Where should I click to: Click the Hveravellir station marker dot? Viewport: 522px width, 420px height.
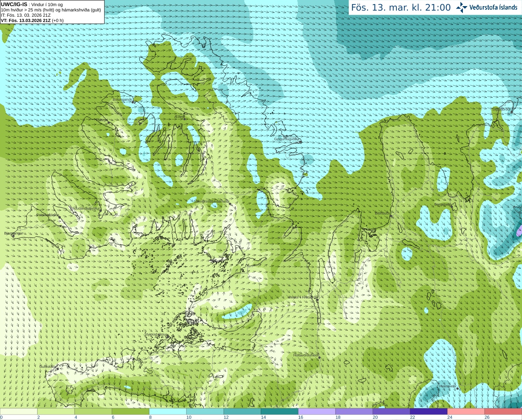click(458, 389)
